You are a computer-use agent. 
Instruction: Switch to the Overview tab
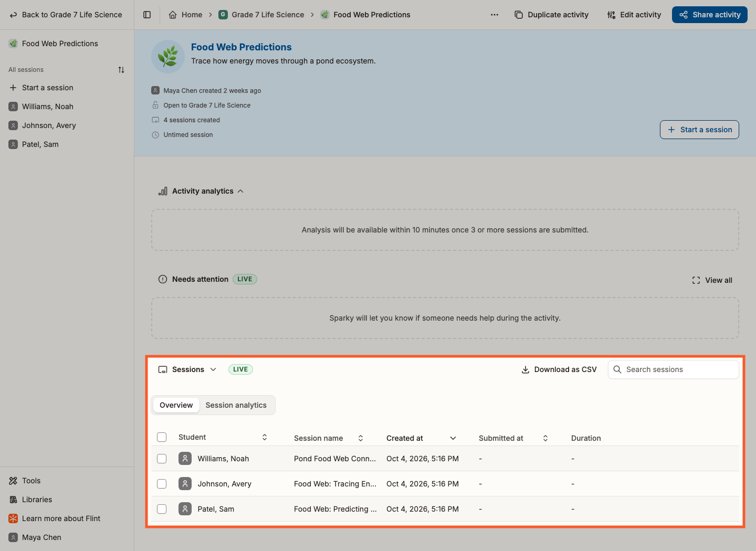point(176,405)
